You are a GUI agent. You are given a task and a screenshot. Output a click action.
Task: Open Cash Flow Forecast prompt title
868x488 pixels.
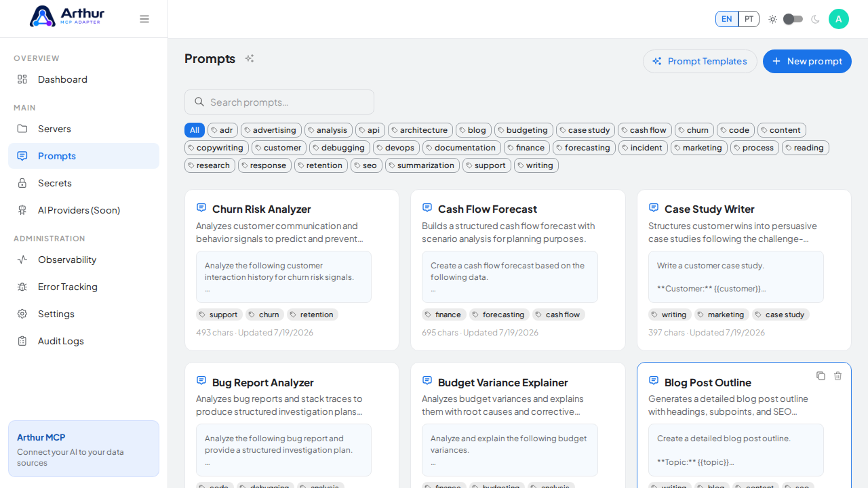pyautogui.click(x=488, y=209)
